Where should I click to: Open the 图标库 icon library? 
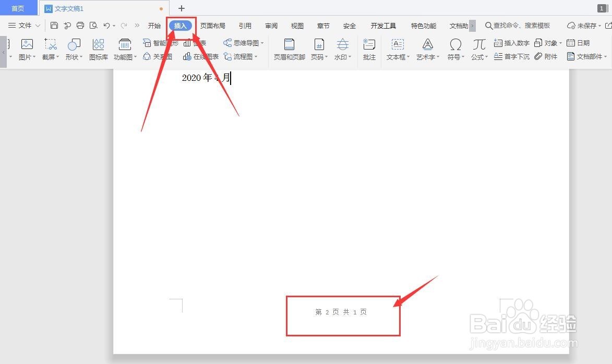coord(99,50)
